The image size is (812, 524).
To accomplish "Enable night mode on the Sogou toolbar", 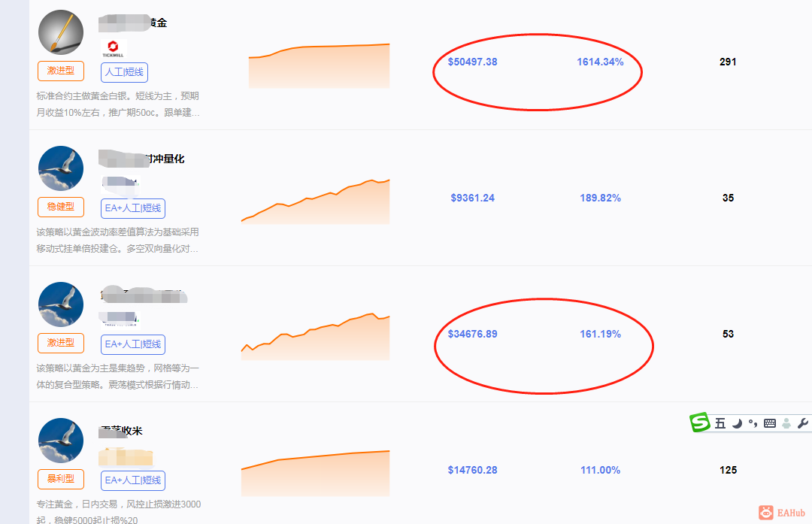I will (x=737, y=423).
